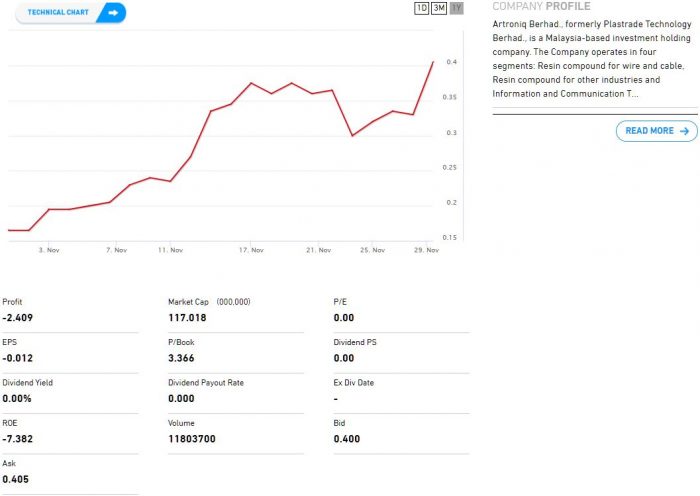Switch the chart to 3M range
700x496 pixels.
tap(439, 8)
